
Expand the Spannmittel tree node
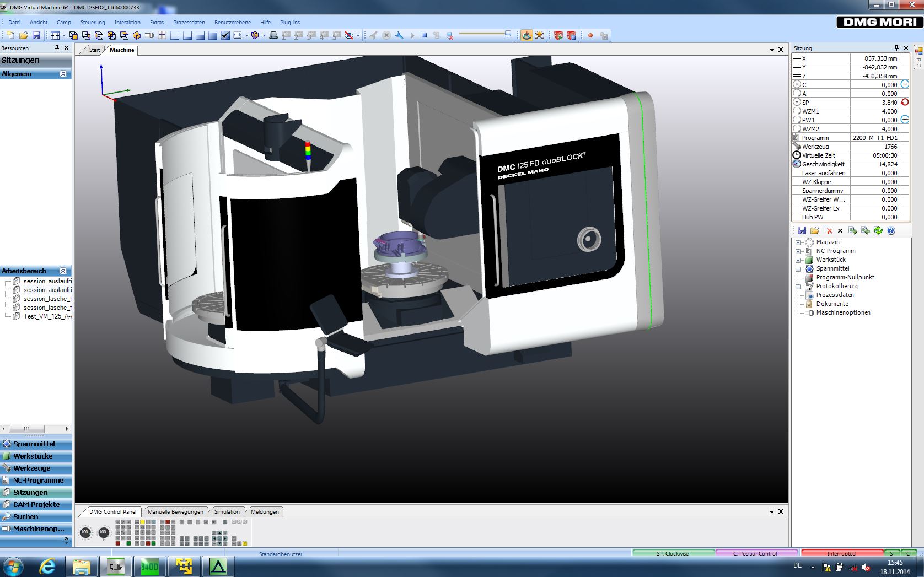tap(798, 268)
